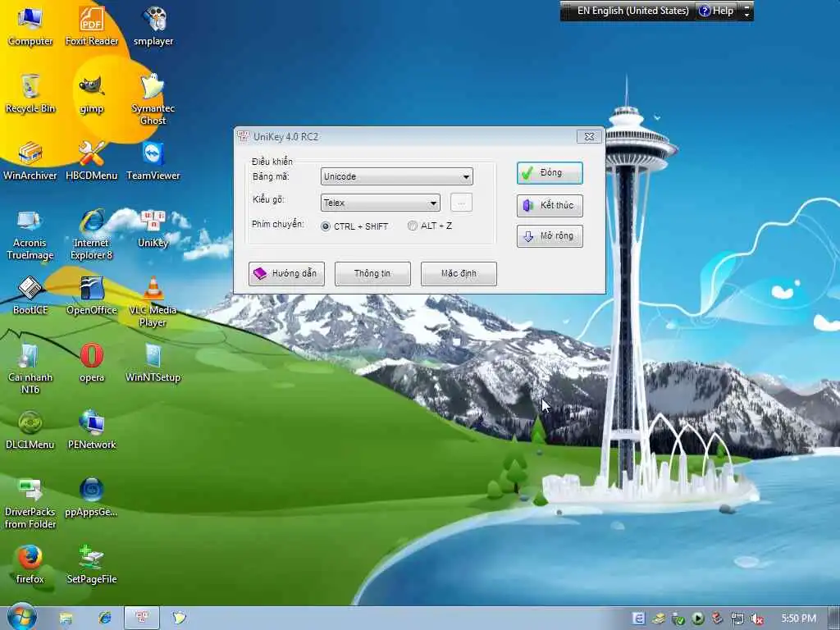Open network tray icon
The height and width of the screenshot is (630, 840).
(x=737, y=619)
